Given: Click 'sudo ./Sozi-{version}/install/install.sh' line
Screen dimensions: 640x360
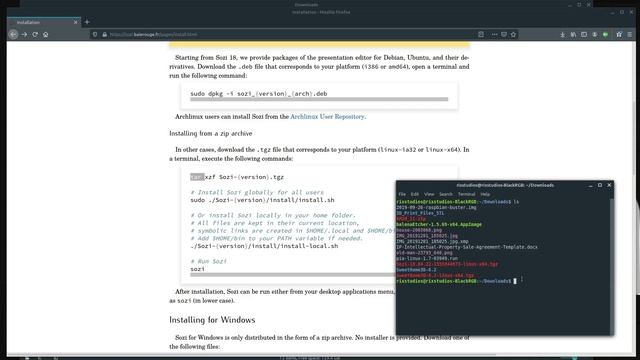Looking at the screenshot, I should pyautogui.click(x=262, y=200).
